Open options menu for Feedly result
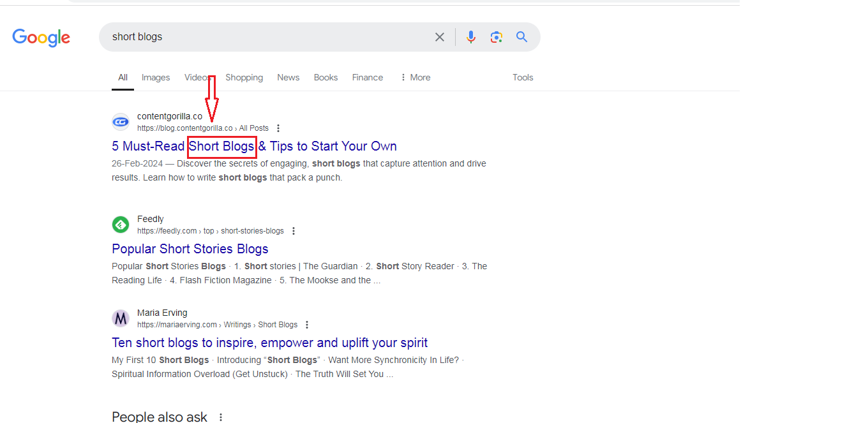The width and height of the screenshot is (868, 423). coord(294,231)
